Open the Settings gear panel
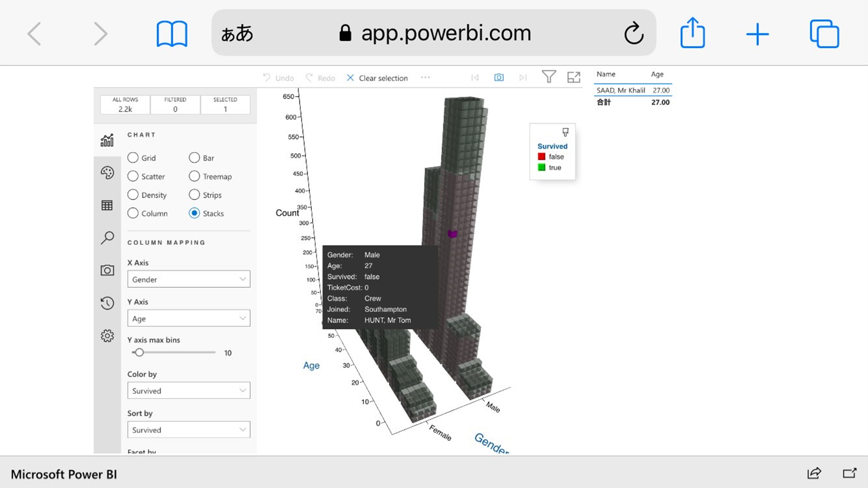This screenshot has height=488, width=868. 107,335
